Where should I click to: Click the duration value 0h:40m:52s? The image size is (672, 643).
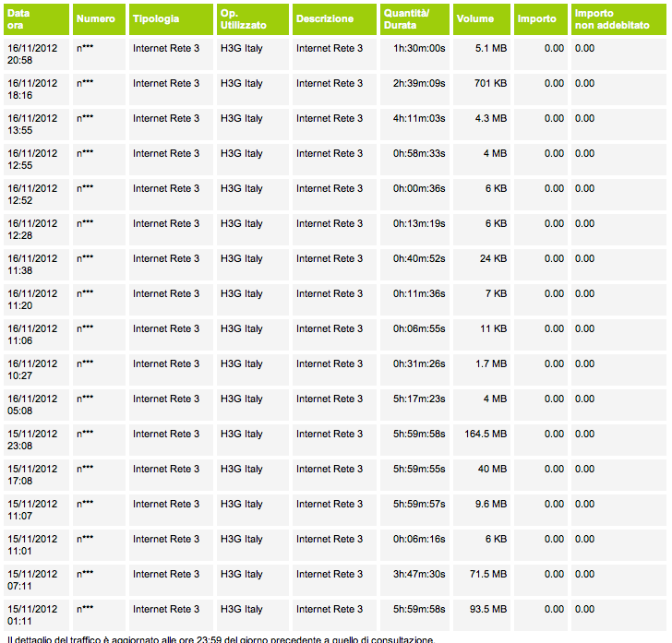coord(419,259)
